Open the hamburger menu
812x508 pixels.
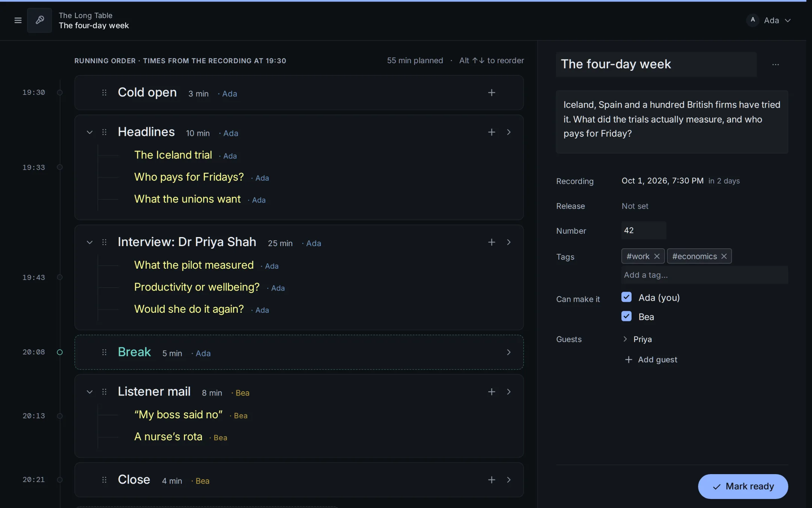(x=18, y=20)
